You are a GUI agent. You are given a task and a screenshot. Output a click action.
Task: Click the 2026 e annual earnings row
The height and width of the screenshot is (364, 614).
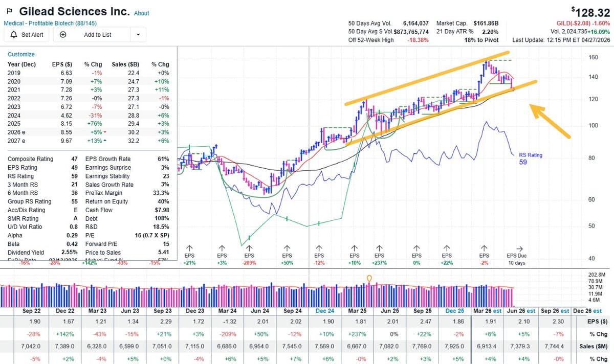[x=89, y=132]
